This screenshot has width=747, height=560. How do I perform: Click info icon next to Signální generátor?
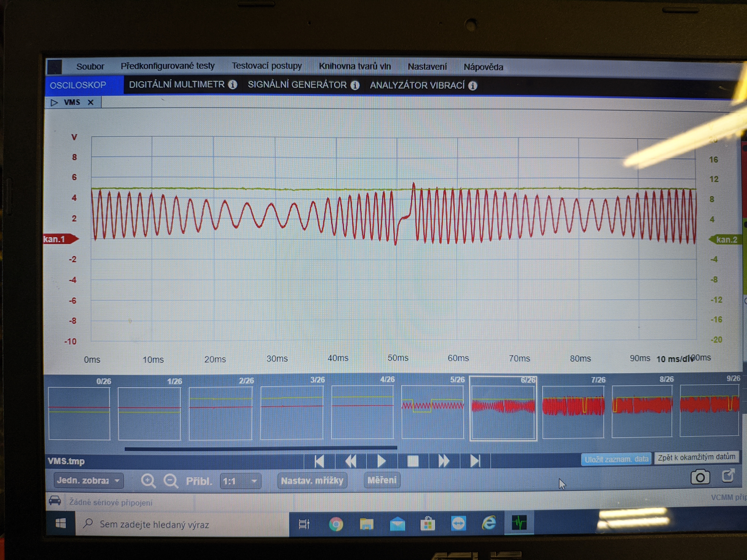[355, 85]
